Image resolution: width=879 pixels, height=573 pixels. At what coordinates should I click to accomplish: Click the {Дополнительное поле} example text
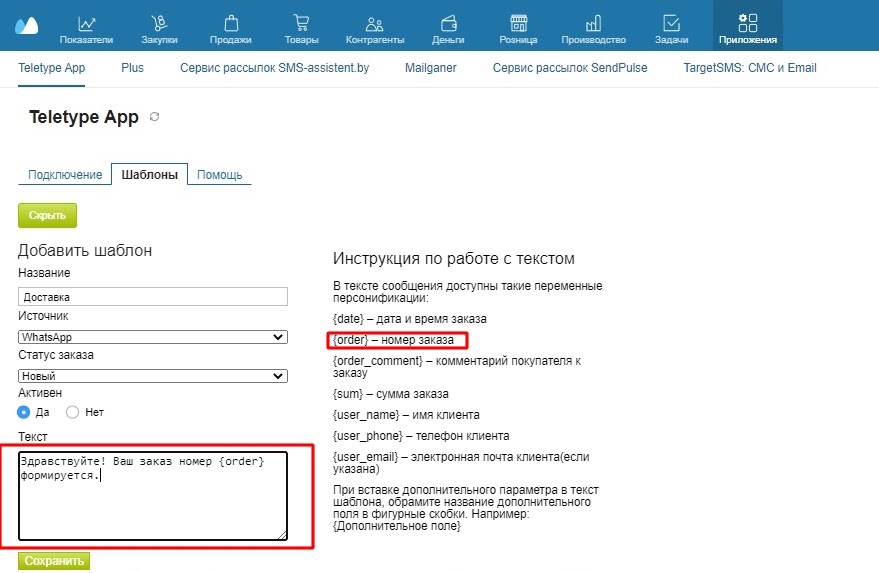[x=396, y=526]
